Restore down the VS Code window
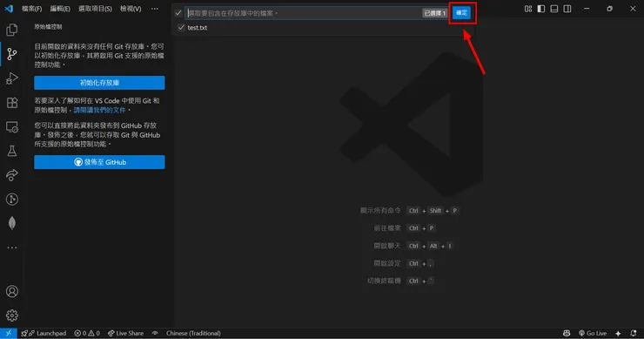Viewport: 644px width, 339px height. pos(609,9)
